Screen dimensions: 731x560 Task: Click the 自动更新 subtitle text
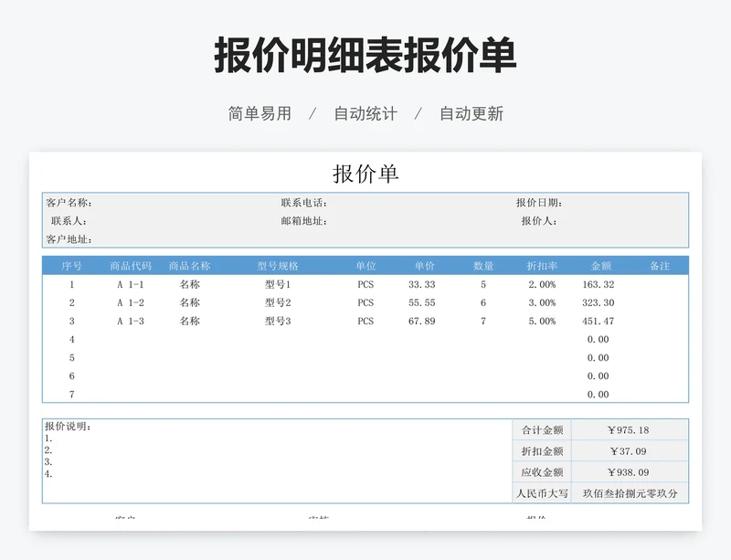[471, 114]
